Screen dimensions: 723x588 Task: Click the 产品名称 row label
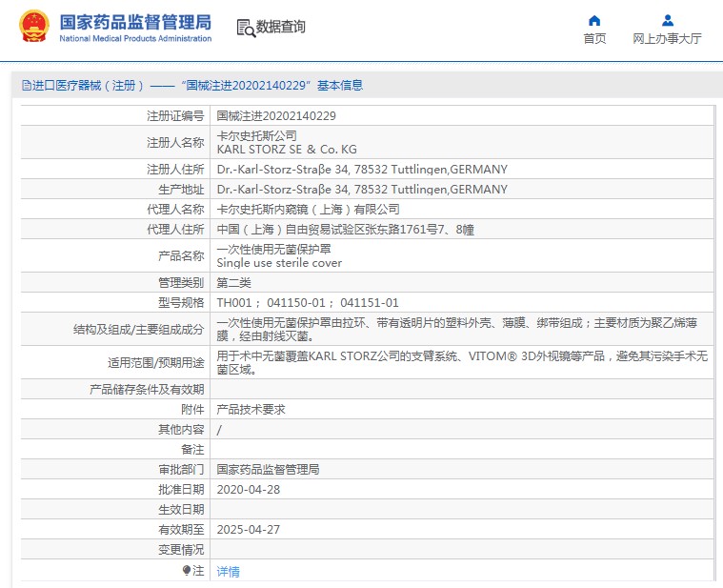(181, 256)
